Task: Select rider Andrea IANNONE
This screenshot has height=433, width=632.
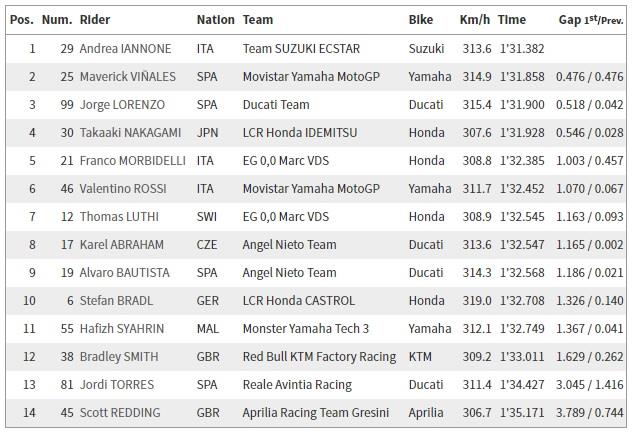Action: click(x=125, y=48)
